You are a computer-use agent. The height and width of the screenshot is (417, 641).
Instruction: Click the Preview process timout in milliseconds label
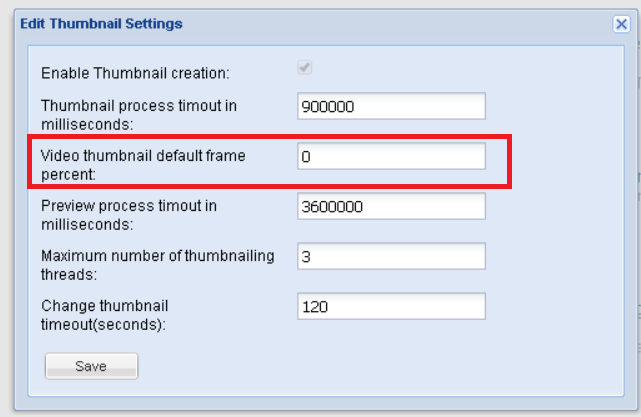coord(129,215)
